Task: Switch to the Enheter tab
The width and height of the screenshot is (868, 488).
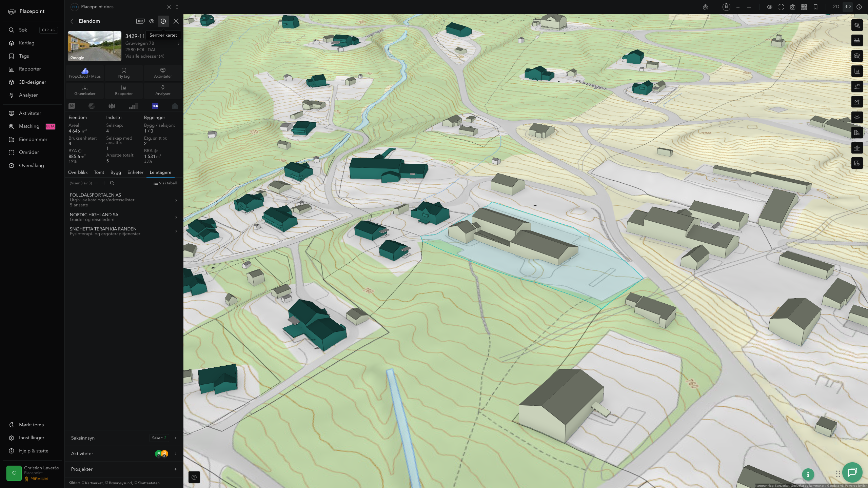Action: pos(135,172)
